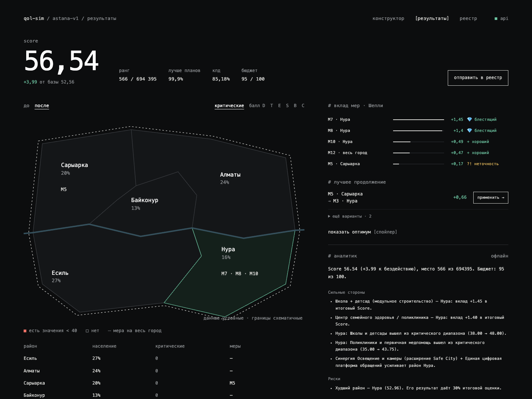Select the D indicator tab
This screenshot has height=399, width=532.
point(264,106)
